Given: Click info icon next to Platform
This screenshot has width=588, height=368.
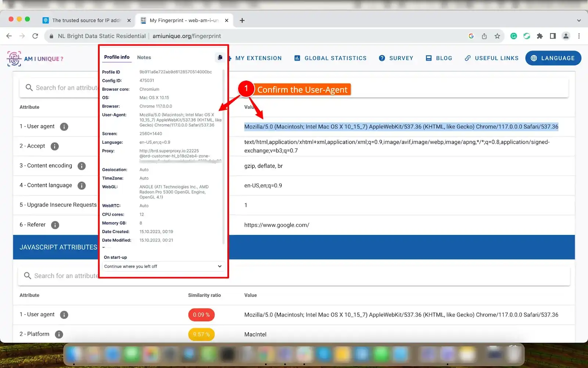Looking at the screenshot, I should 59,334.
